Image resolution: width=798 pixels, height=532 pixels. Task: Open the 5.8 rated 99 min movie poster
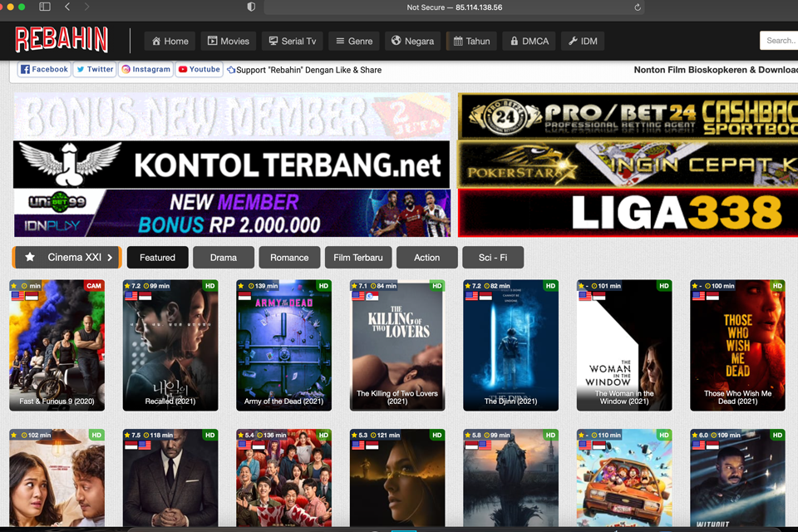pos(511,477)
